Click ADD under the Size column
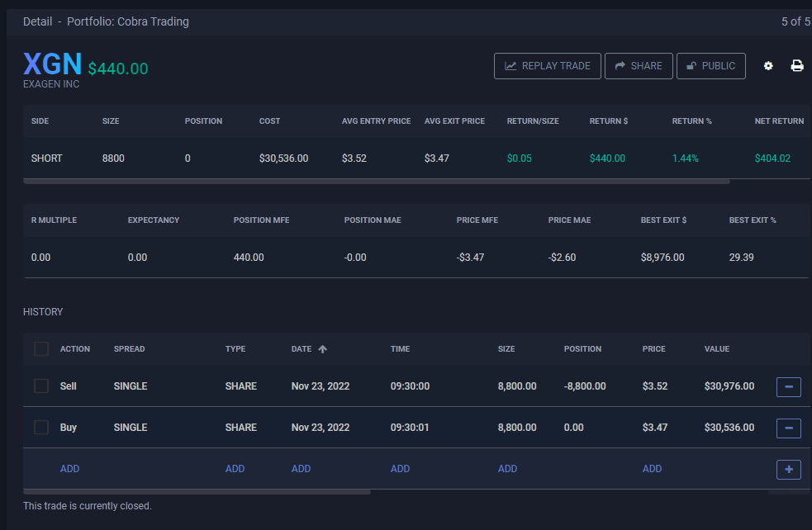The image size is (812, 530). (x=507, y=469)
